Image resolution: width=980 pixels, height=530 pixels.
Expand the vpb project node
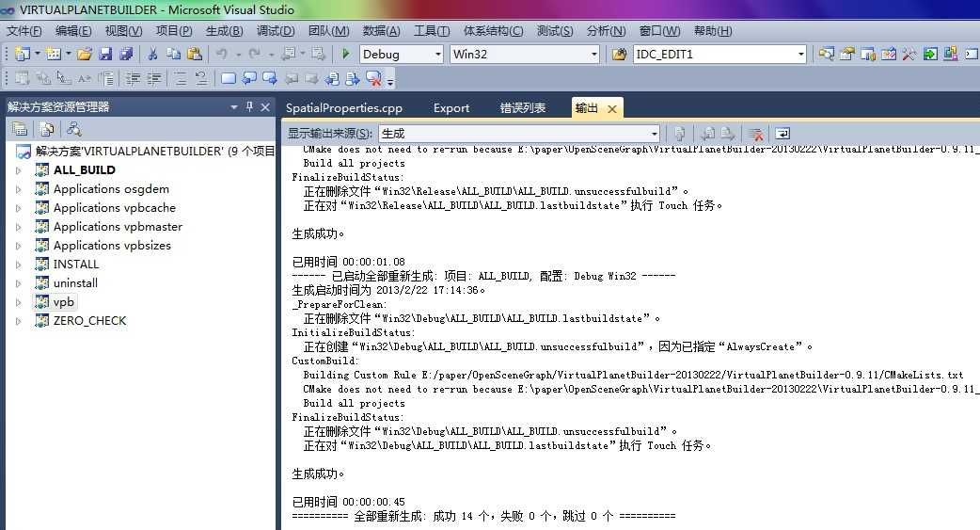[19, 301]
